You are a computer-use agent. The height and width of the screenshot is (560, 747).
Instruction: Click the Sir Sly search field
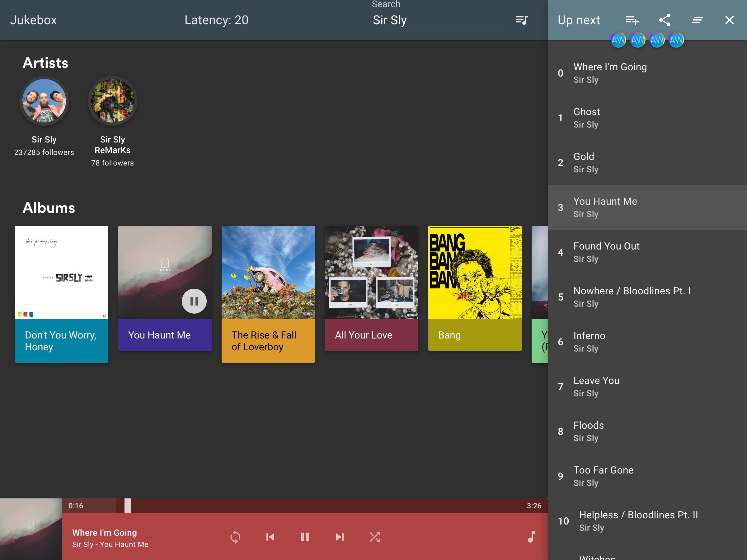437,20
